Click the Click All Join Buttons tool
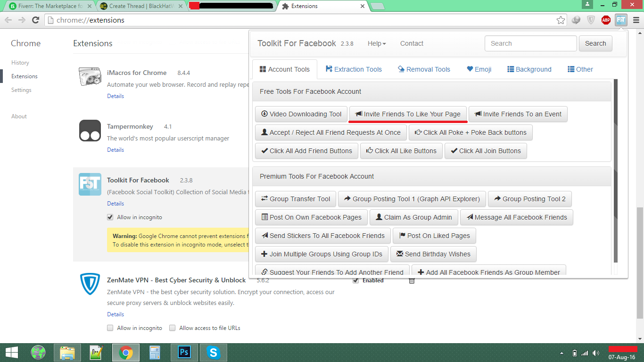 [486, 151]
